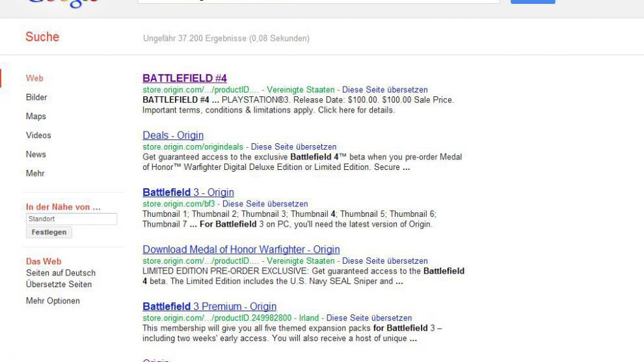Click the Google logo
Image resolution: width=644 pixels, height=362 pixels.
[63, 3]
